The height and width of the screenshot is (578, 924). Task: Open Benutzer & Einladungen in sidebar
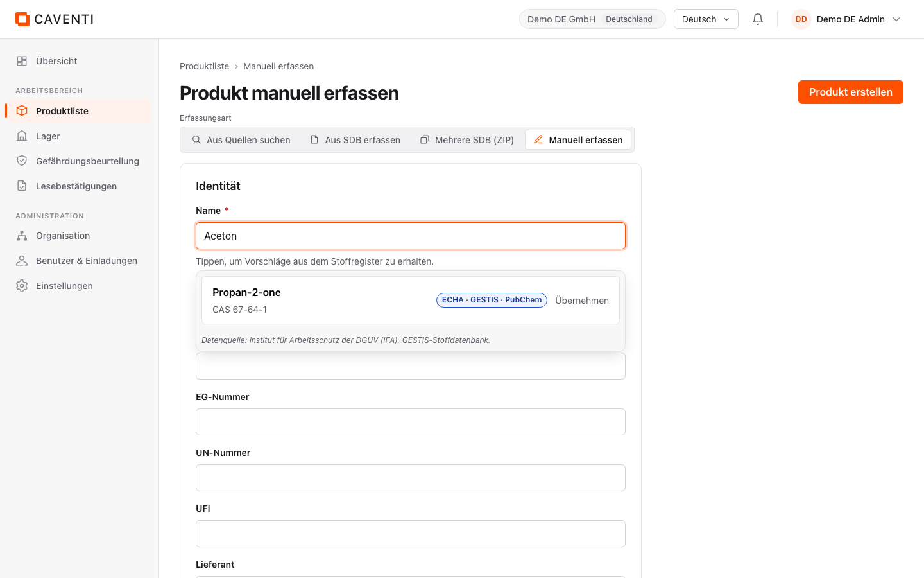pos(80,261)
